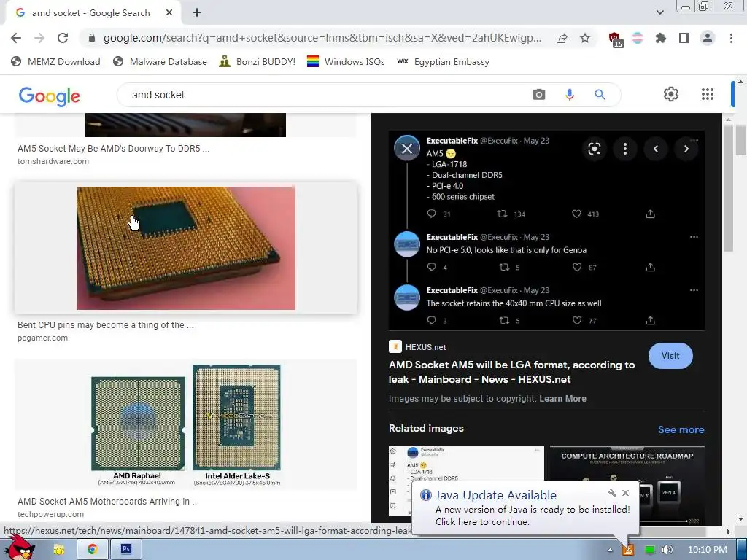Submit the search with the magnifier icon

click(600, 95)
